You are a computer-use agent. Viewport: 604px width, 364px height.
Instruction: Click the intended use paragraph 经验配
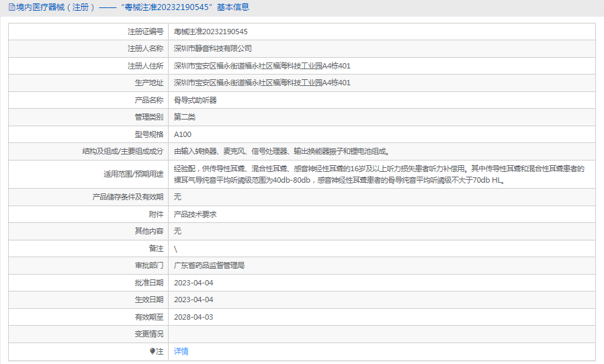point(379,174)
